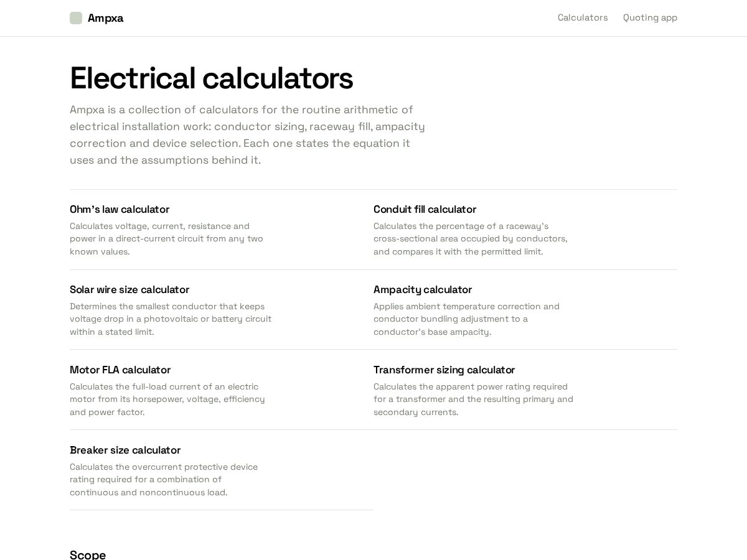Click the Ampxa logo square icon

tap(76, 18)
